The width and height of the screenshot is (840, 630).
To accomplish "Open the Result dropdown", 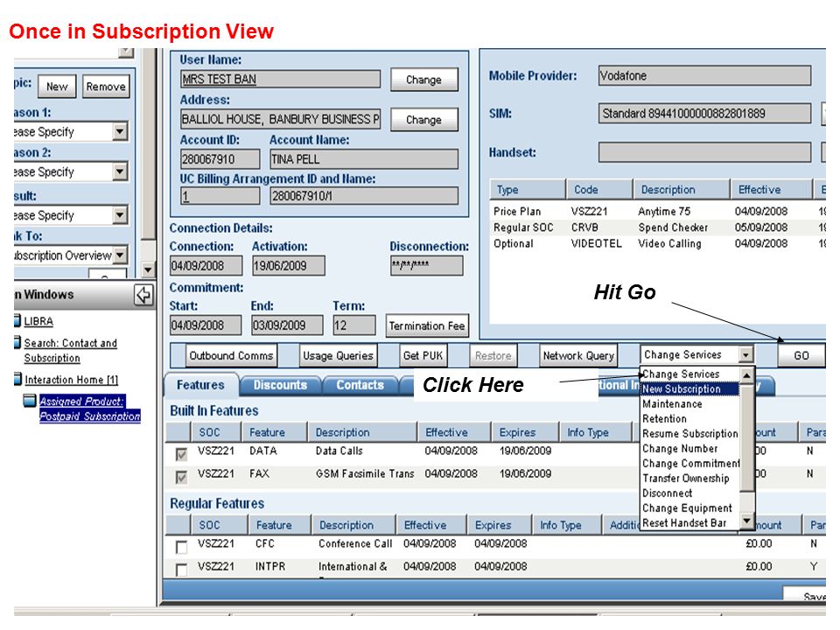I will pyautogui.click(x=120, y=215).
